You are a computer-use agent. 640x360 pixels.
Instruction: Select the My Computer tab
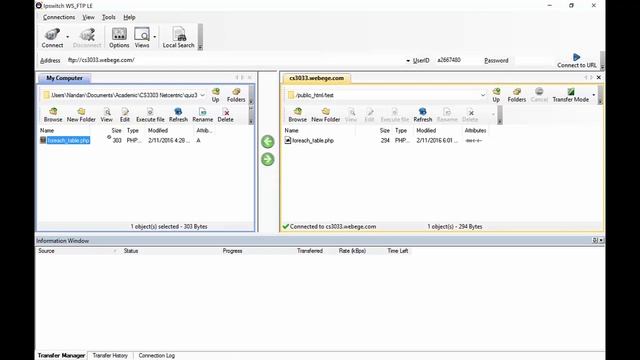(64, 78)
